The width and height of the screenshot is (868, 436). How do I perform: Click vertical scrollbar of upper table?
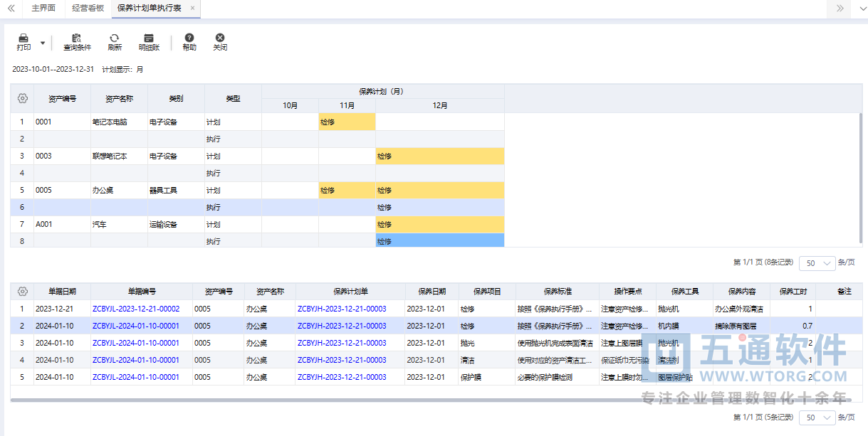coord(860,179)
